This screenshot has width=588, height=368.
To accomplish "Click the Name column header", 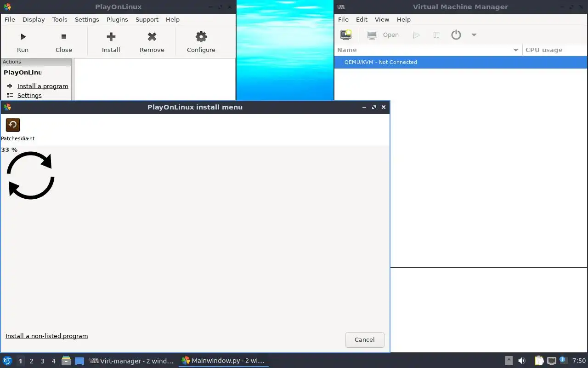I will (x=428, y=50).
